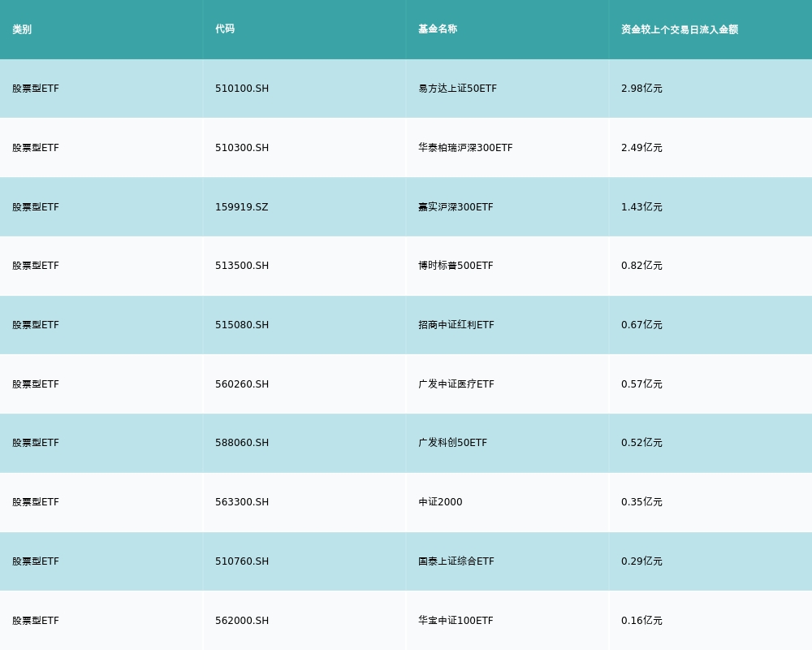The height and width of the screenshot is (650, 812).
Task: Click code 515080.SH
Action: coord(242,325)
